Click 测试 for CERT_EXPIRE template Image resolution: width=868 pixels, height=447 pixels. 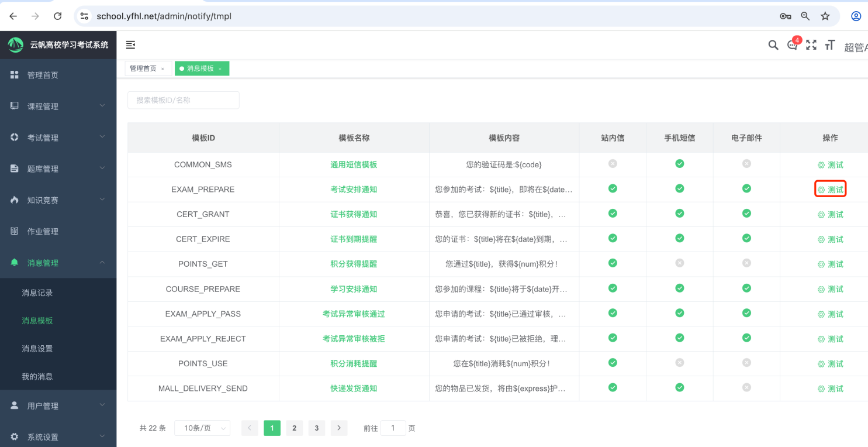(x=831, y=239)
